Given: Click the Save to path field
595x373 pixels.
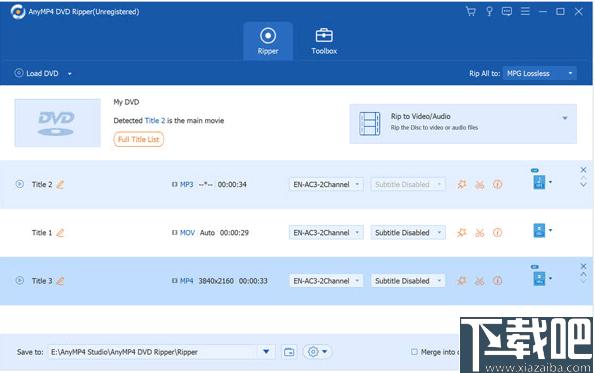Looking at the screenshot, I should point(153,352).
